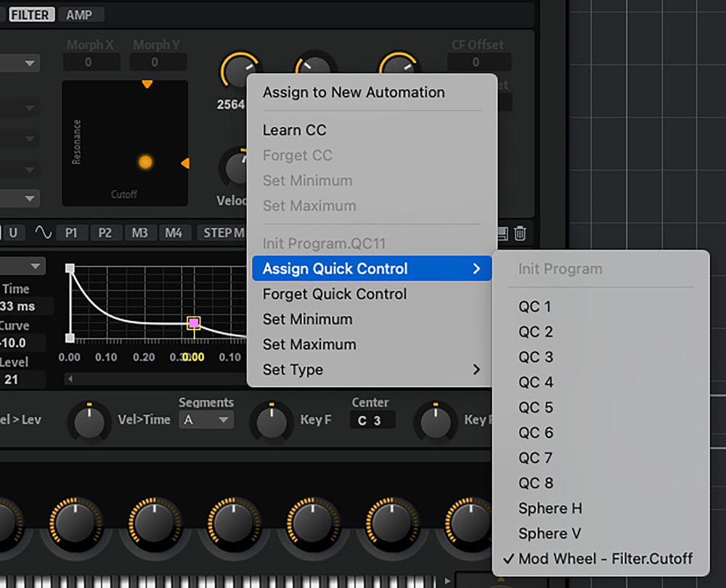Toggle the P1 envelope button
Screen dimensions: 726x588
71,233
